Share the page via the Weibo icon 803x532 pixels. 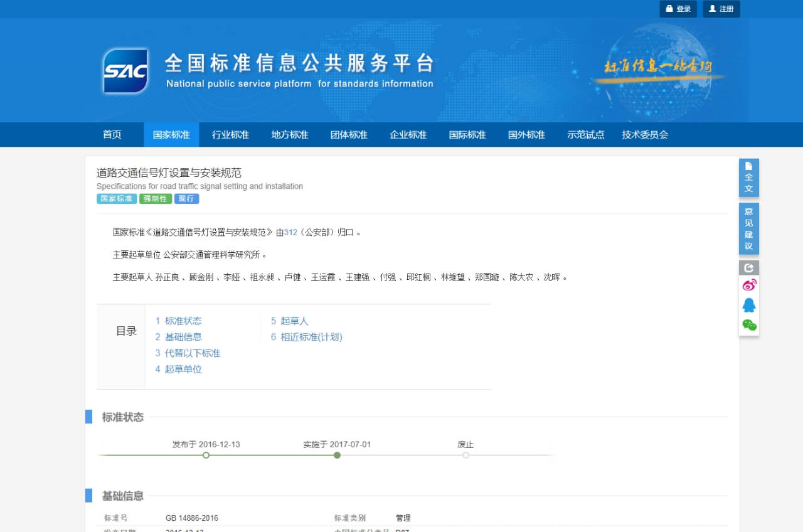pos(748,285)
